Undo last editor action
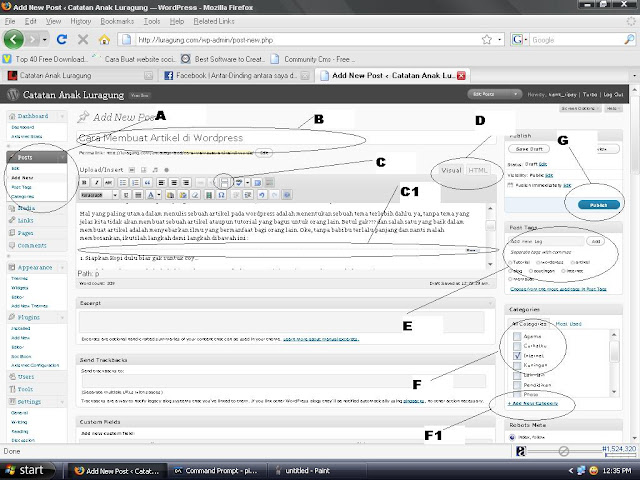The width and height of the screenshot is (640, 480). pyautogui.click(x=262, y=195)
